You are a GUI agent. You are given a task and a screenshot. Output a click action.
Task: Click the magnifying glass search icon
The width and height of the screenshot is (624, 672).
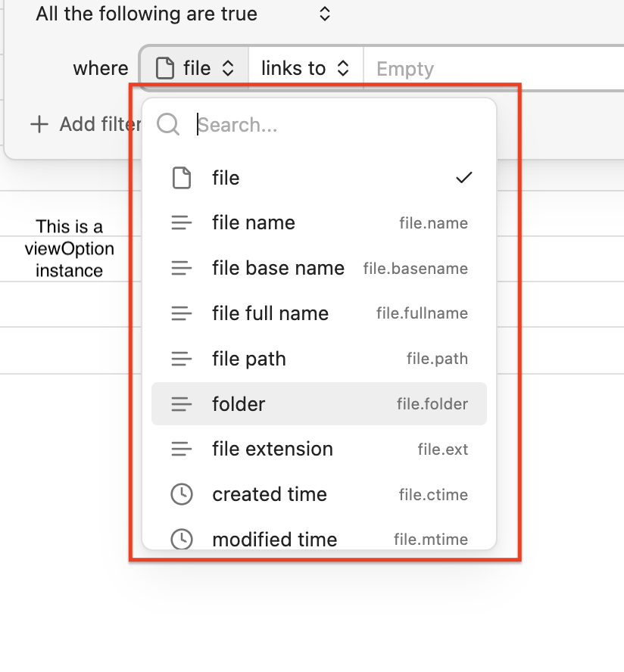(168, 124)
